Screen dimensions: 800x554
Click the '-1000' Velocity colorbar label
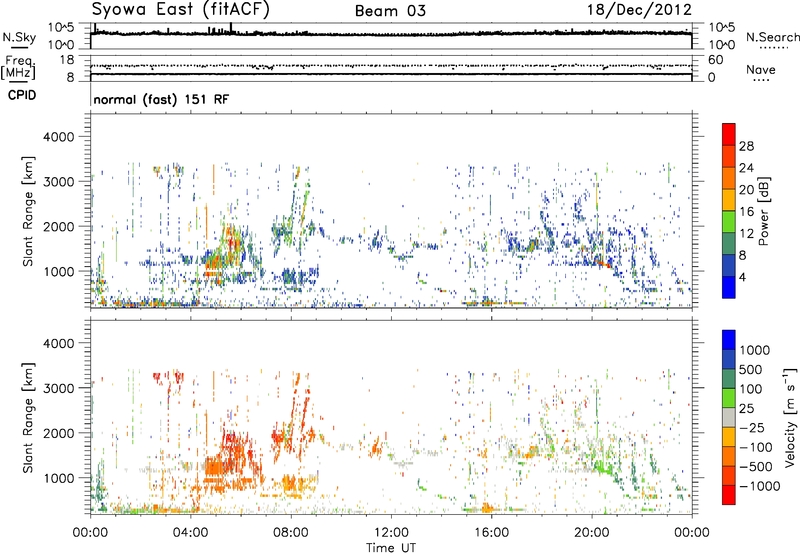tap(760, 486)
